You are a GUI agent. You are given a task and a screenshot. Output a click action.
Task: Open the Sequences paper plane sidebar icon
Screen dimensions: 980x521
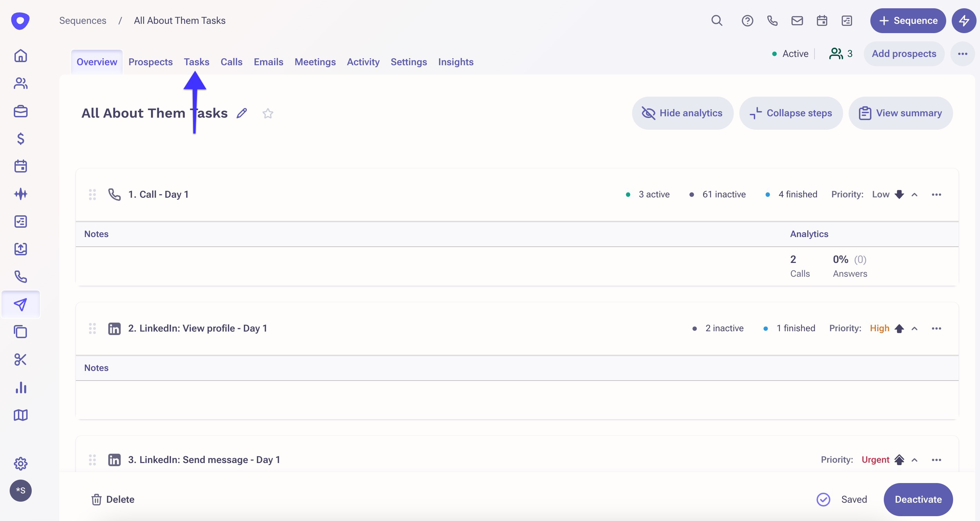tap(21, 304)
